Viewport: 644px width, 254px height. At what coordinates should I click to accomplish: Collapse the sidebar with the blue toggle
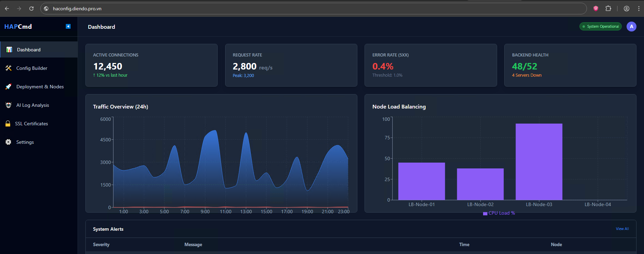click(68, 26)
